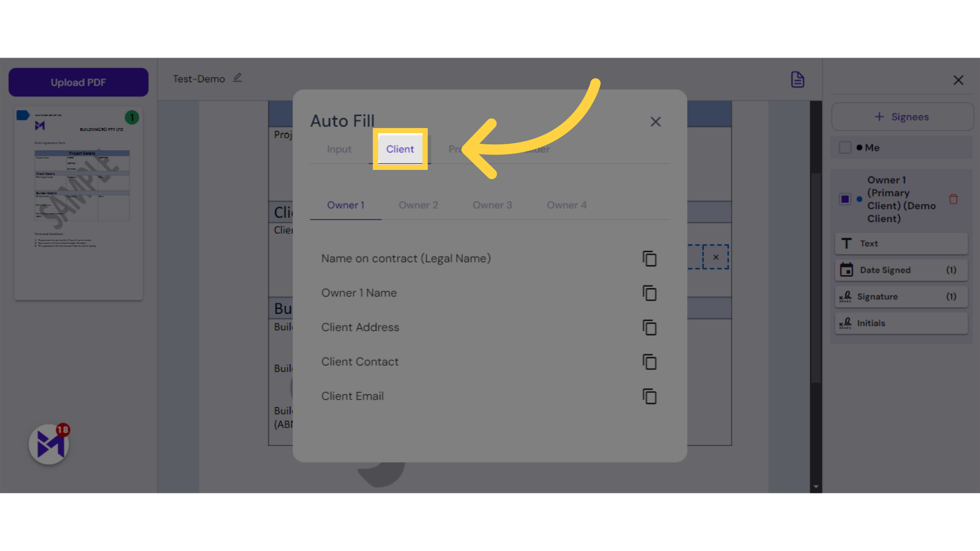The width and height of the screenshot is (980, 551).
Task: Click the copy icon next to Name on contract
Action: coord(649,258)
